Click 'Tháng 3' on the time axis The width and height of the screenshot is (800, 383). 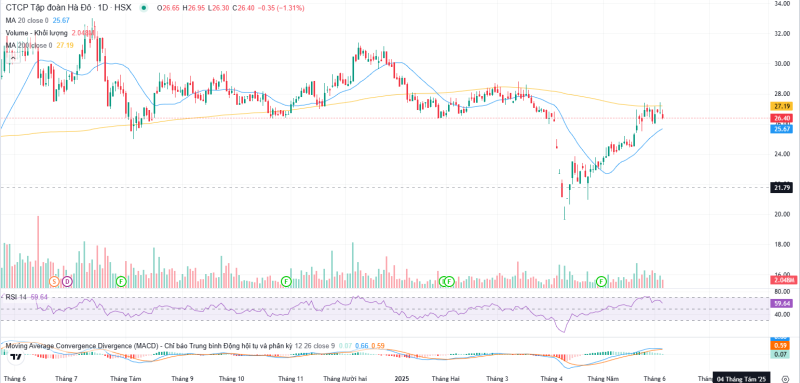[x=497, y=379]
